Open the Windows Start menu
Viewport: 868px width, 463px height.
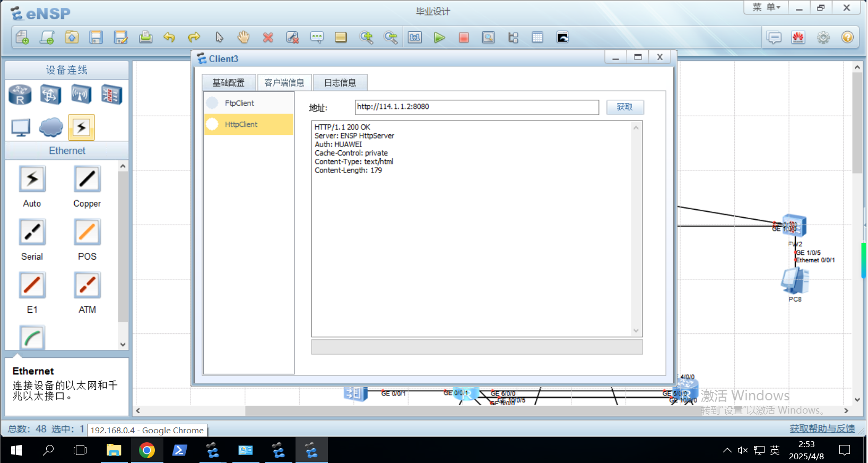coord(16,450)
